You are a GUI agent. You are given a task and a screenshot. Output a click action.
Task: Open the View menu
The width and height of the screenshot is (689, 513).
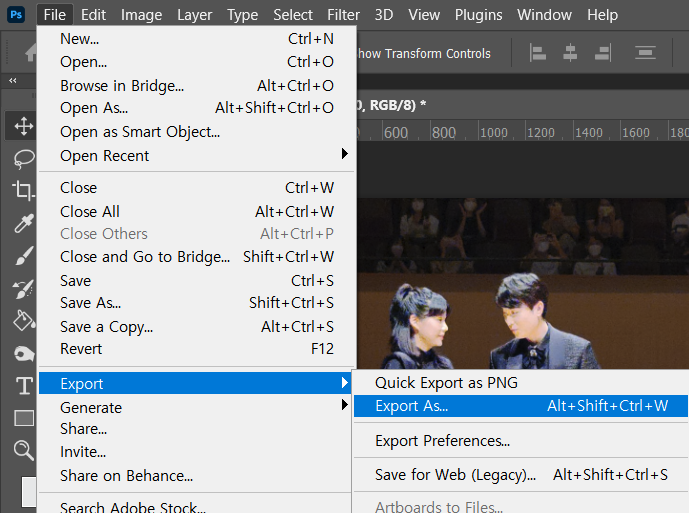tap(424, 15)
